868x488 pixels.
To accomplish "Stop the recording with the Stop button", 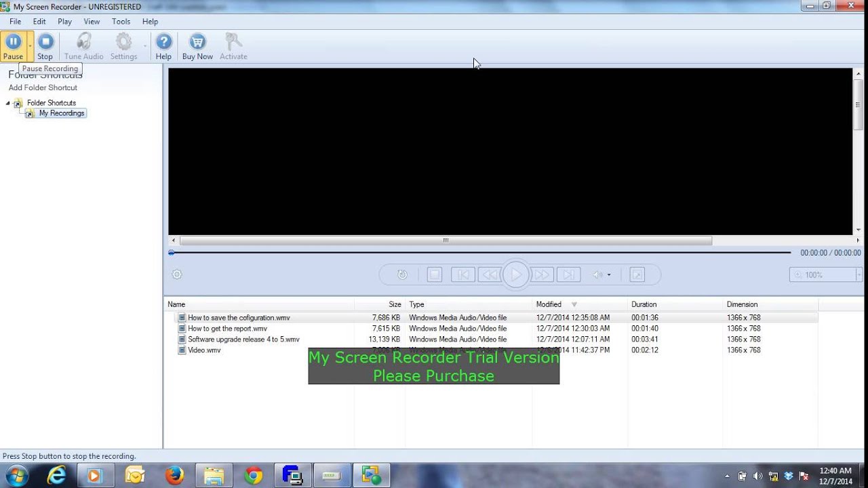I will click(45, 46).
